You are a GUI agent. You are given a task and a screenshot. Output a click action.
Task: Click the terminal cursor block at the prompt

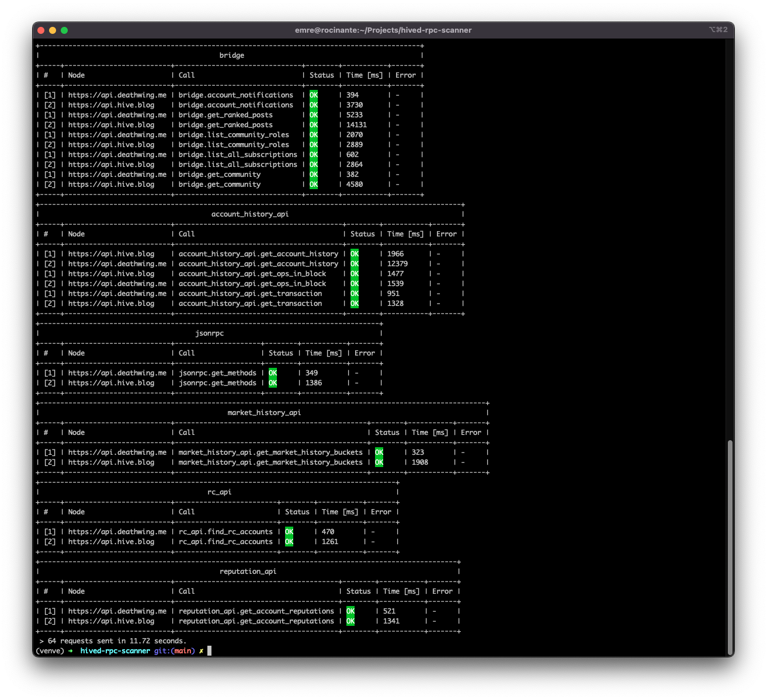(209, 651)
